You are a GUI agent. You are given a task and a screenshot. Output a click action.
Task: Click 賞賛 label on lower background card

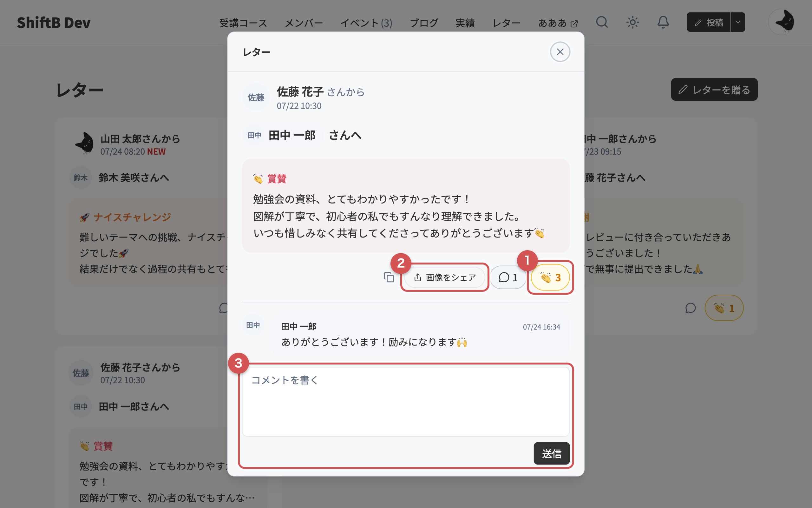pos(103,446)
